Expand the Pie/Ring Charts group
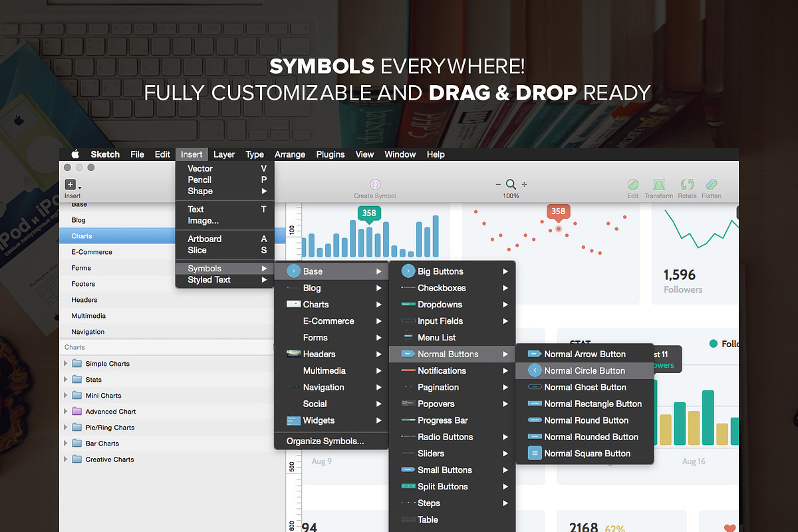The image size is (798, 532). [65, 428]
